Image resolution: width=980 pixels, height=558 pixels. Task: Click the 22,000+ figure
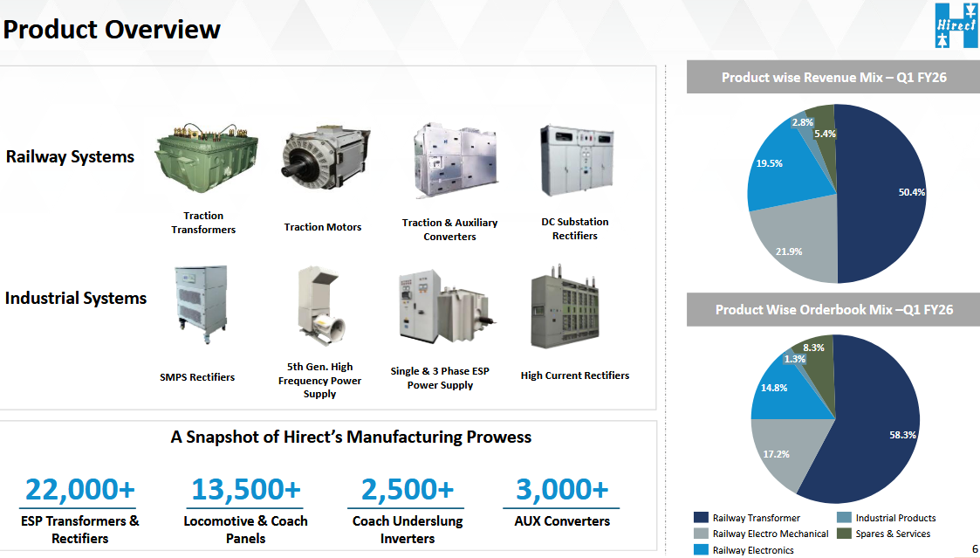80,489
